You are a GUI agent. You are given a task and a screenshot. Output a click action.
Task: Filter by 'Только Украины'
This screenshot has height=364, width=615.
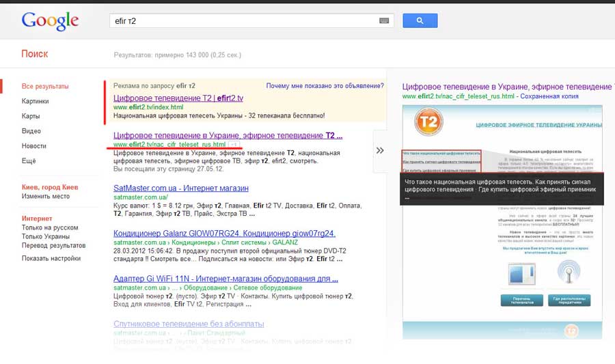click(46, 237)
